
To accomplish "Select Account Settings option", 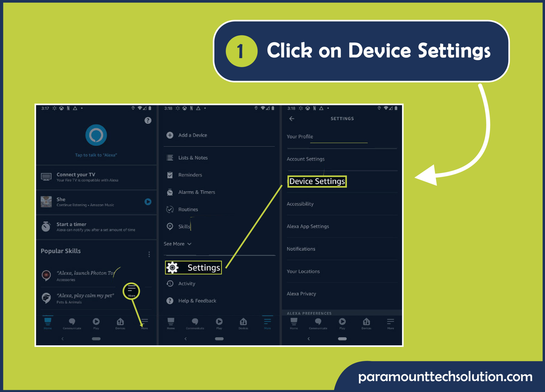I will [x=305, y=158].
